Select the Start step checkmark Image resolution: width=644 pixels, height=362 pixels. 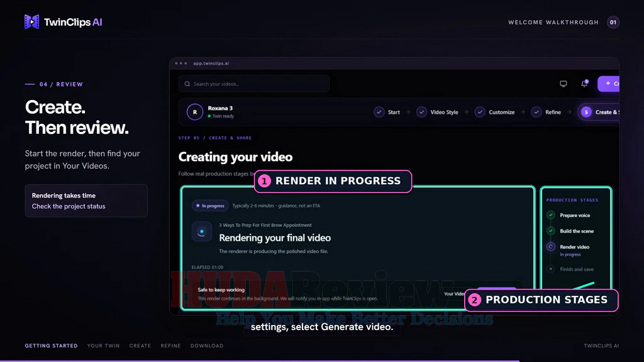379,112
